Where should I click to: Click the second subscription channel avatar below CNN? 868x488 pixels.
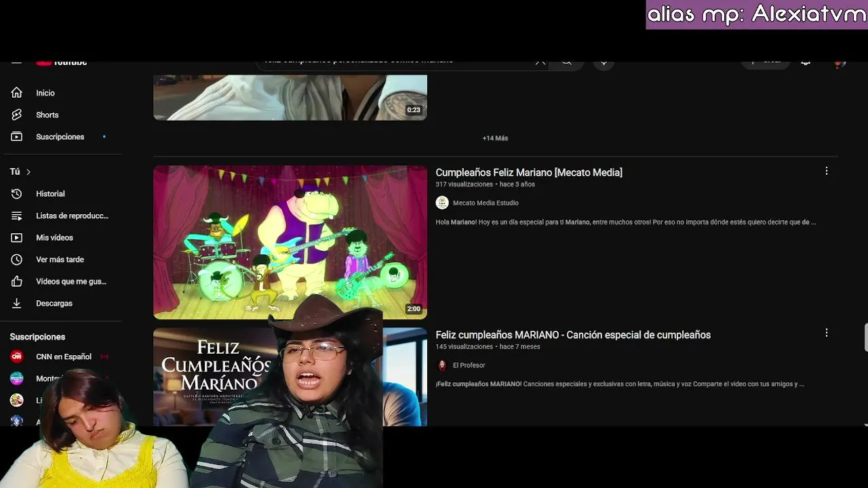coord(17,378)
